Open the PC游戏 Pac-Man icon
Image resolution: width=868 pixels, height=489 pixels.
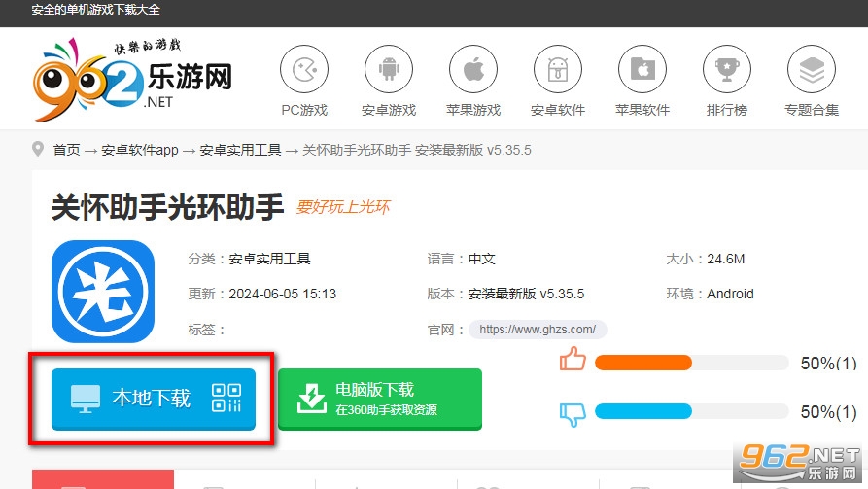304,70
